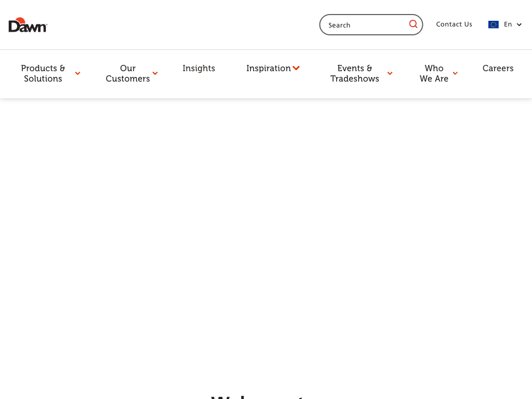Open the Inspiration navigation menu

pos(268,69)
